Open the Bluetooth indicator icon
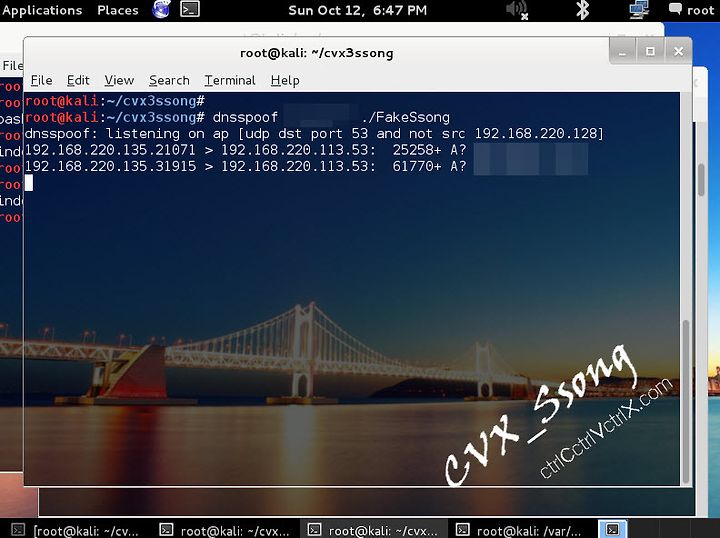The width and height of the screenshot is (720, 538). click(583, 10)
